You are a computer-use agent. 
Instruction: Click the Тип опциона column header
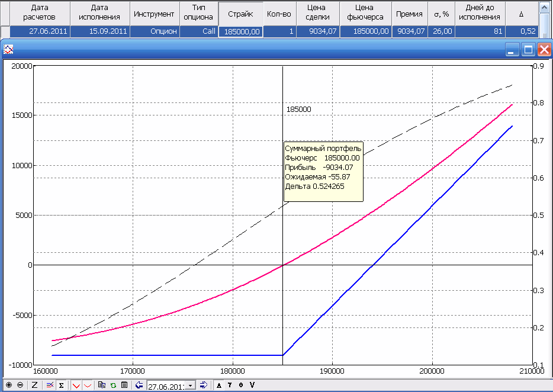pyautogui.click(x=198, y=13)
